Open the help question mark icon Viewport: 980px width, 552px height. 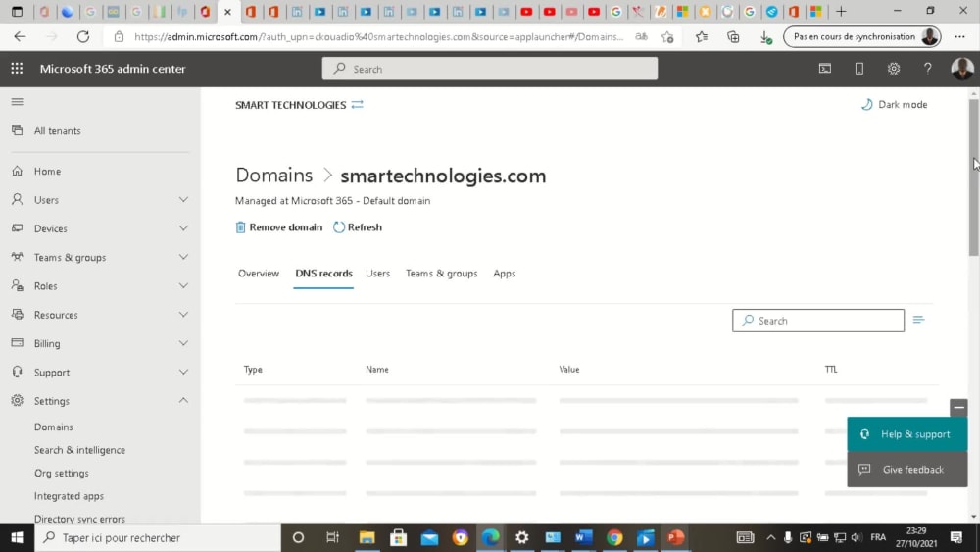point(927,69)
